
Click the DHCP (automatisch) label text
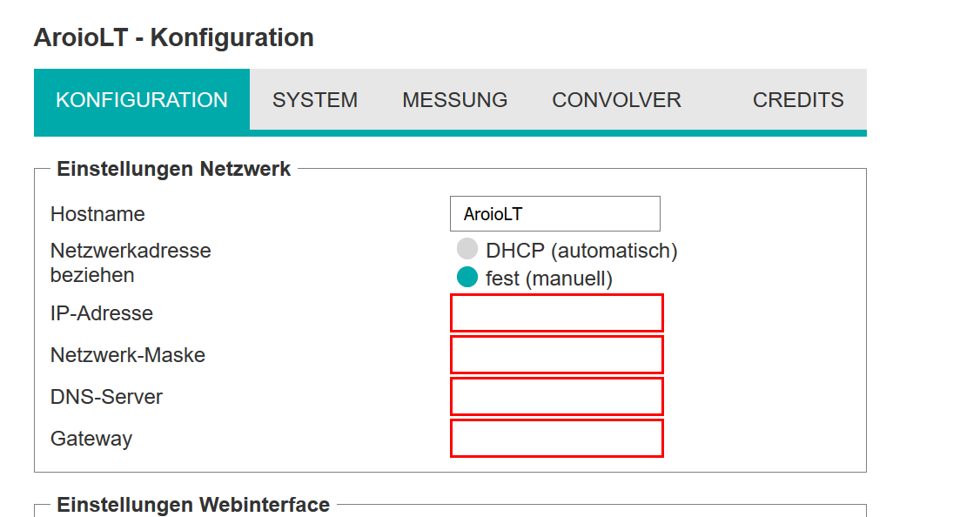pyautogui.click(x=582, y=251)
